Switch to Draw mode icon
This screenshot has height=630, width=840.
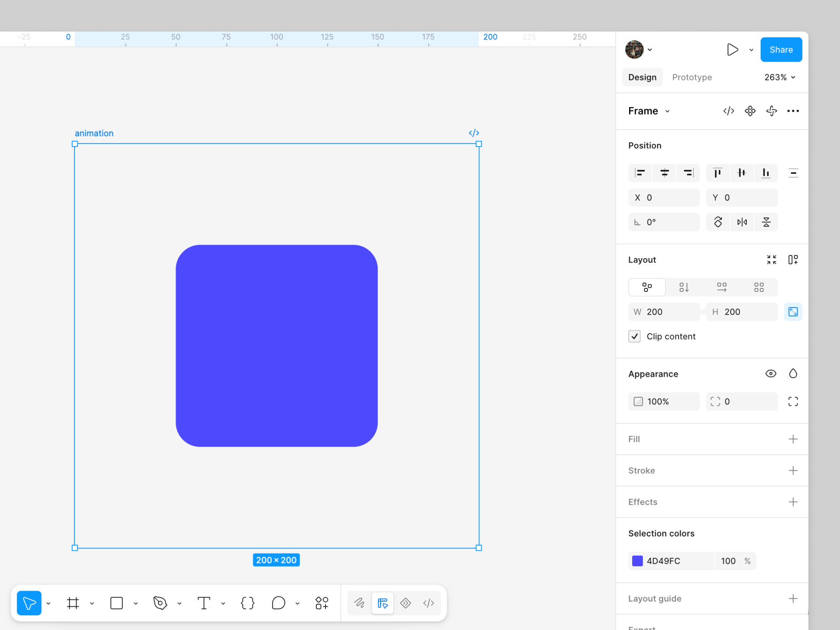coord(360,603)
